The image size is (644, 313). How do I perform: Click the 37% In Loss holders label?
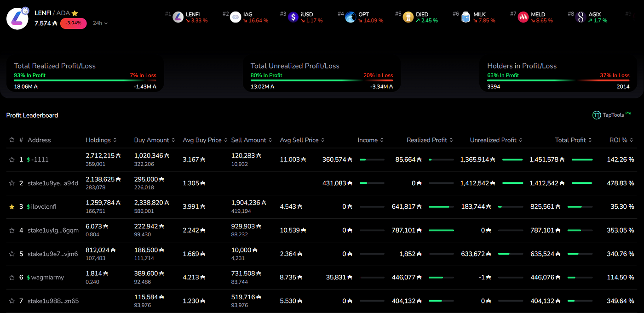(615, 75)
